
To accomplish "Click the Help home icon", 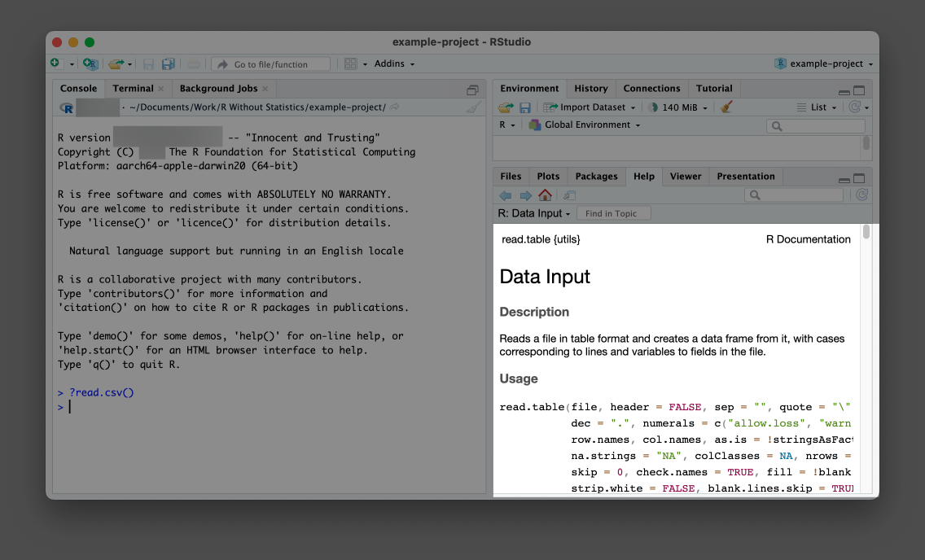I will point(543,195).
